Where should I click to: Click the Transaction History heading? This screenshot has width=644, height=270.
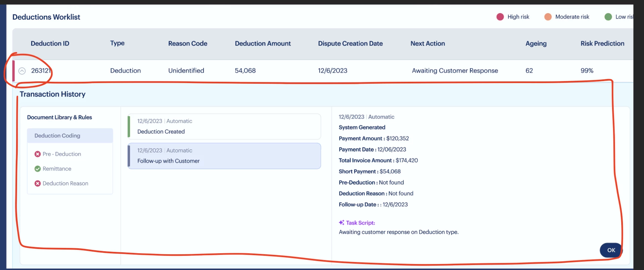[52, 94]
